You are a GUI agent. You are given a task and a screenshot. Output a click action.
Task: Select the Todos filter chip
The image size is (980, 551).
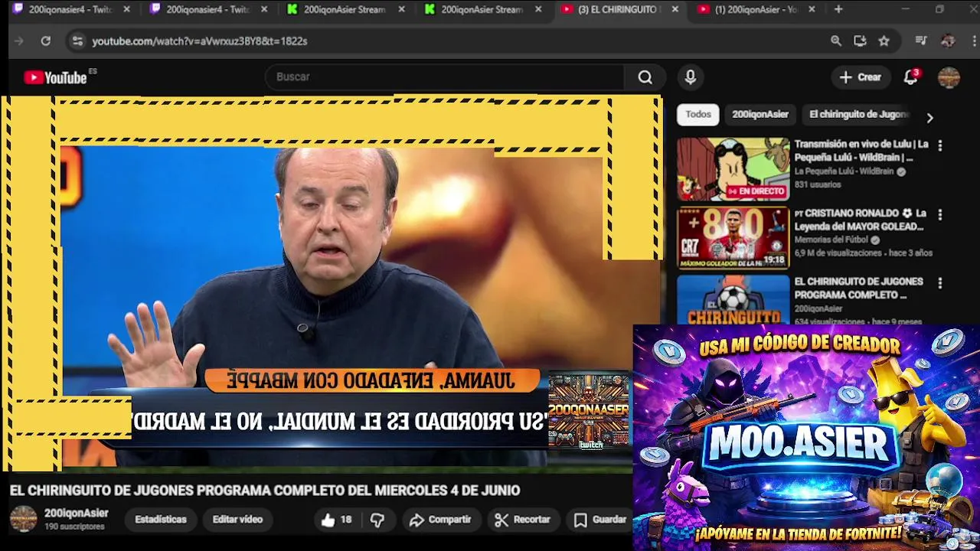coord(698,115)
